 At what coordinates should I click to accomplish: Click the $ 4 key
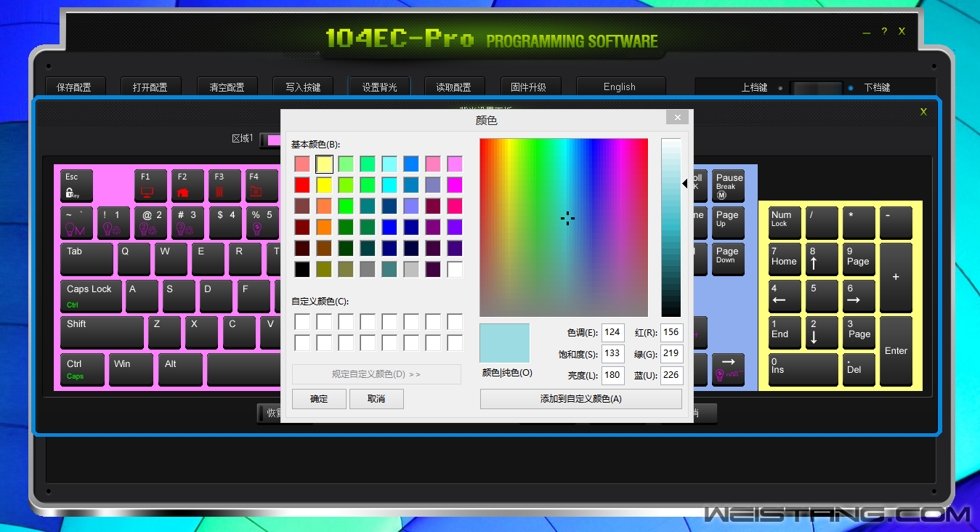[225, 223]
